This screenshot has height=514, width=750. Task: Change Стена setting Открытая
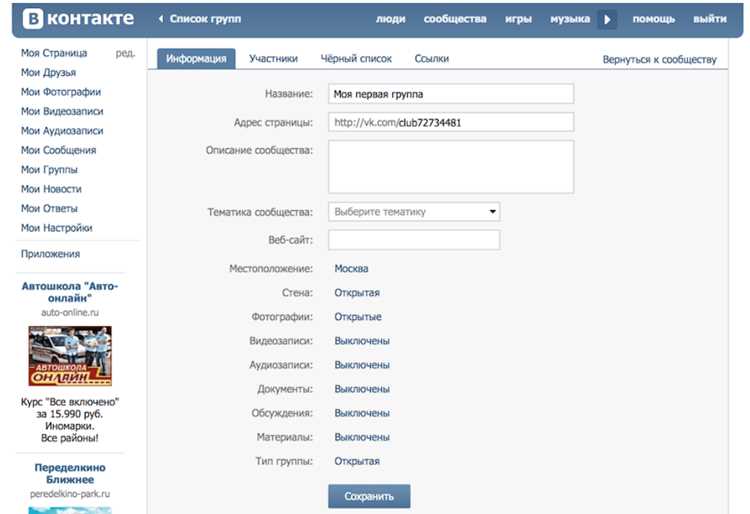pyautogui.click(x=357, y=293)
